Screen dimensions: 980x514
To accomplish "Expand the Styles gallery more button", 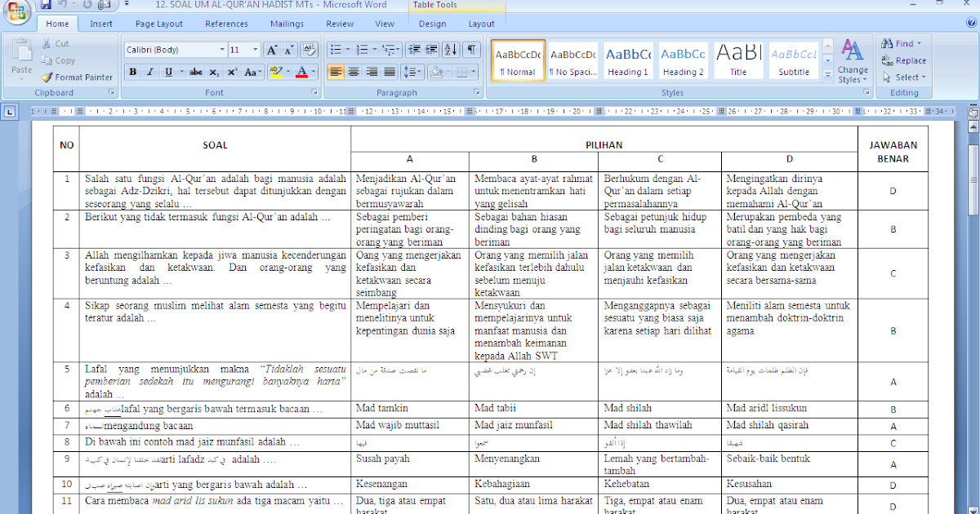I will coord(827,76).
